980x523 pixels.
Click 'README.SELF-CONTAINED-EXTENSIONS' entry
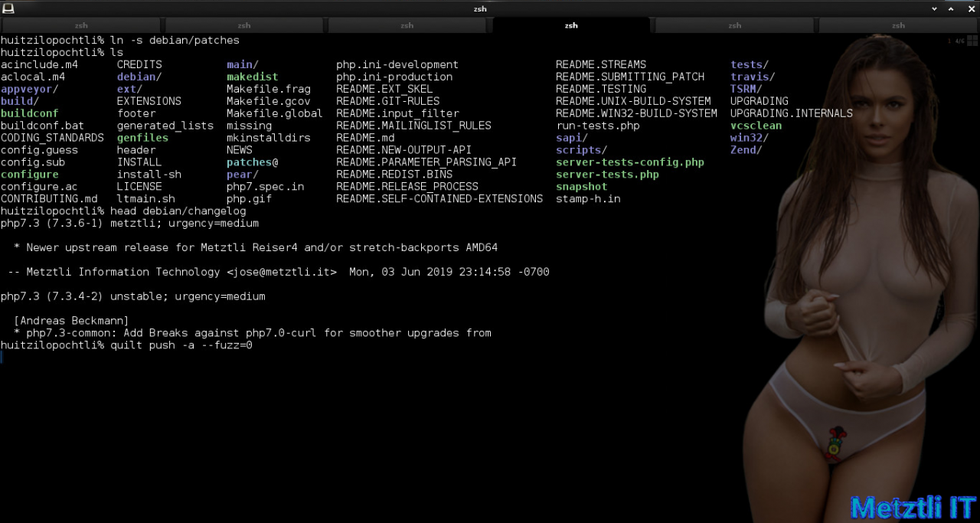click(x=439, y=199)
